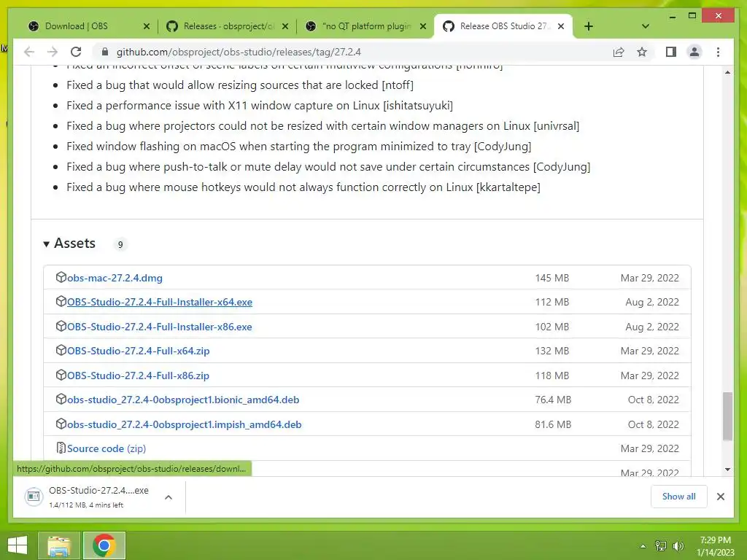747x560 pixels.
Task: Switch to the Releases obsproject tab
Action: 228,26
